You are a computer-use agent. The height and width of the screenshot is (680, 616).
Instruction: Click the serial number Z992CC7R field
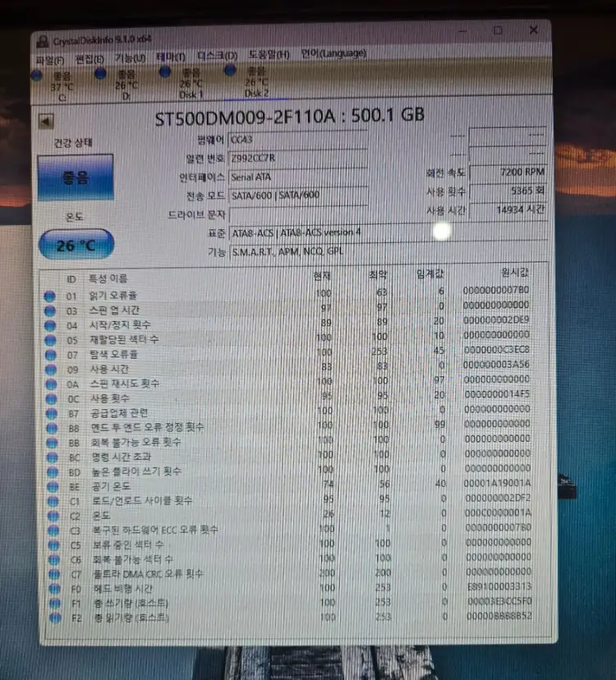[x=297, y=158]
